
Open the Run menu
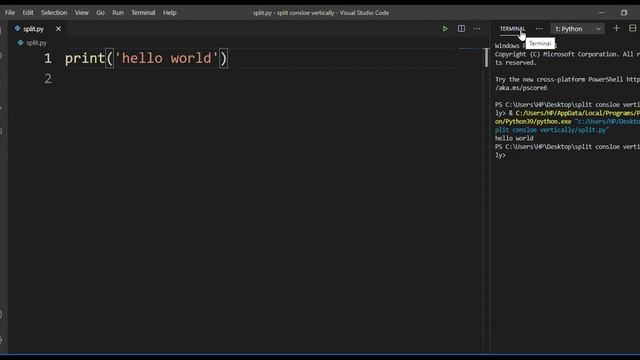[118, 13]
